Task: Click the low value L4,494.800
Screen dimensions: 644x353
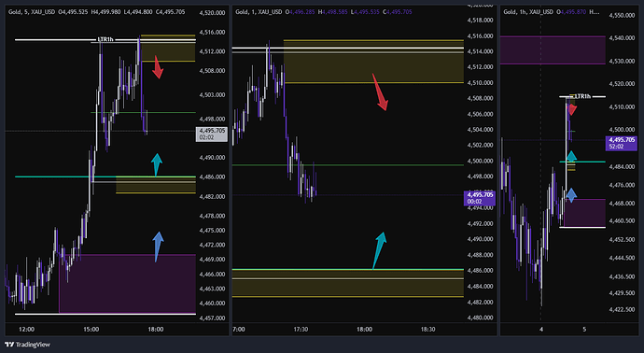Action: pos(137,12)
